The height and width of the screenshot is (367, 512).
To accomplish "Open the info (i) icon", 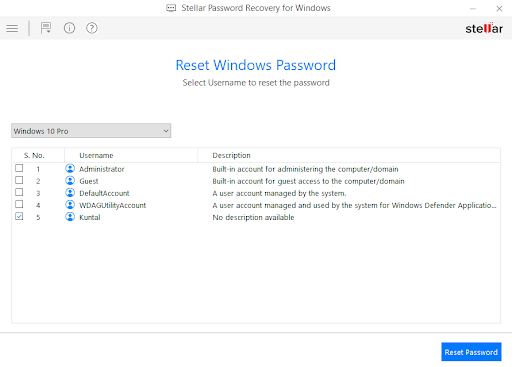I will (x=69, y=28).
